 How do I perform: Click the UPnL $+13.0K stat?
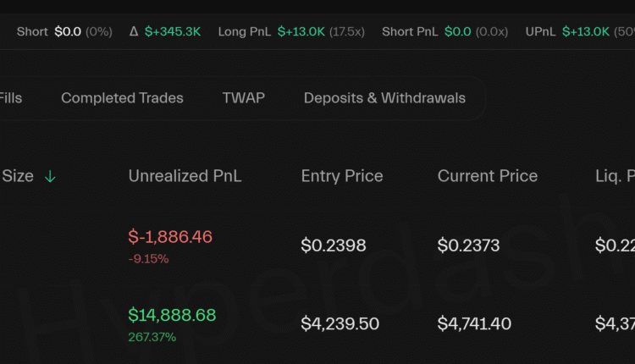(x=586, y=31)
